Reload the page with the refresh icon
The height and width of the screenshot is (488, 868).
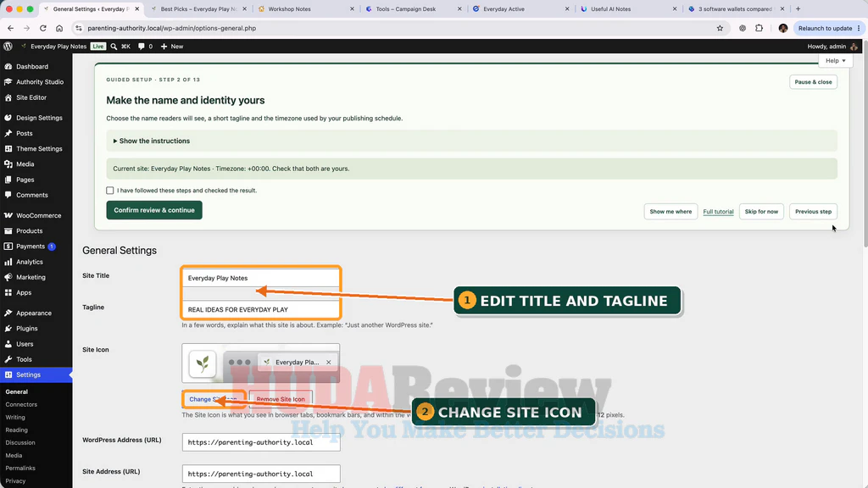pos(42,28)
